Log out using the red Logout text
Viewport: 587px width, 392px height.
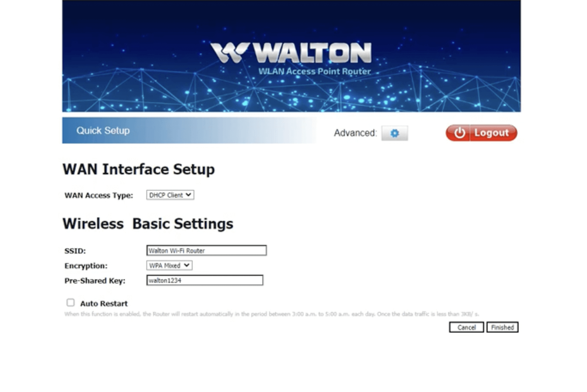[492, 133]
